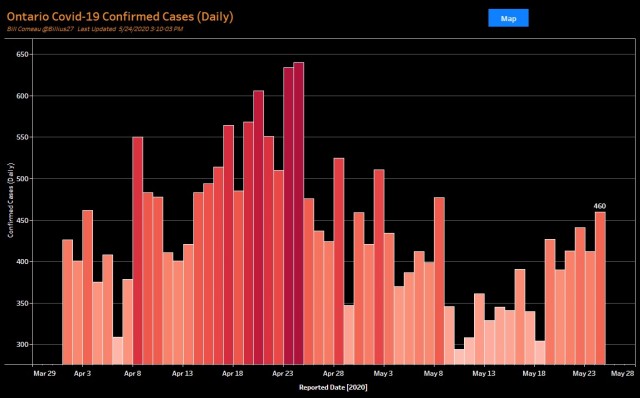Select the May 8 bar near 477
The width and height of the screenshot is (640, 398).
[439, 281]
